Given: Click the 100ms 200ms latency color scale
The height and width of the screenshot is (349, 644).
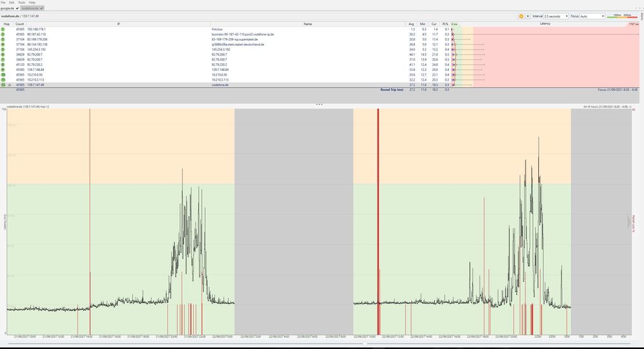Looking at the screenshot, I should (x=622, y=16).
